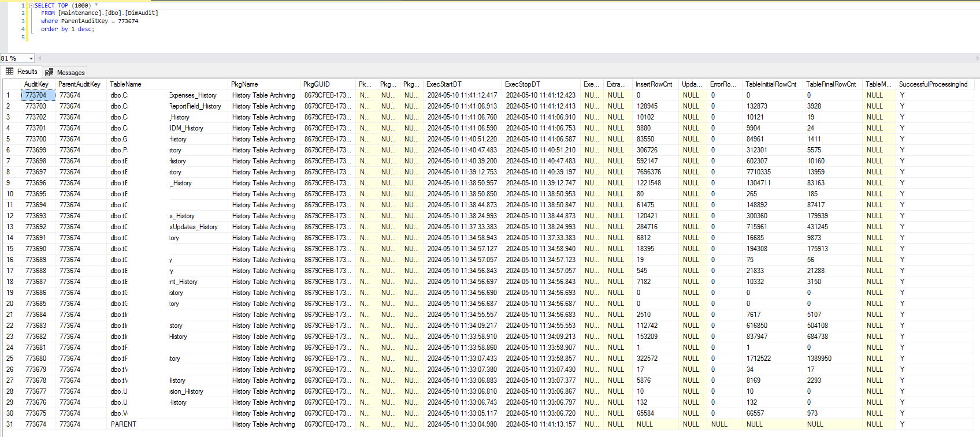Click ExecStopDT 2024-05-10 11:41:13.157
This screenshot has height=437, width=980.
point(541,424)
